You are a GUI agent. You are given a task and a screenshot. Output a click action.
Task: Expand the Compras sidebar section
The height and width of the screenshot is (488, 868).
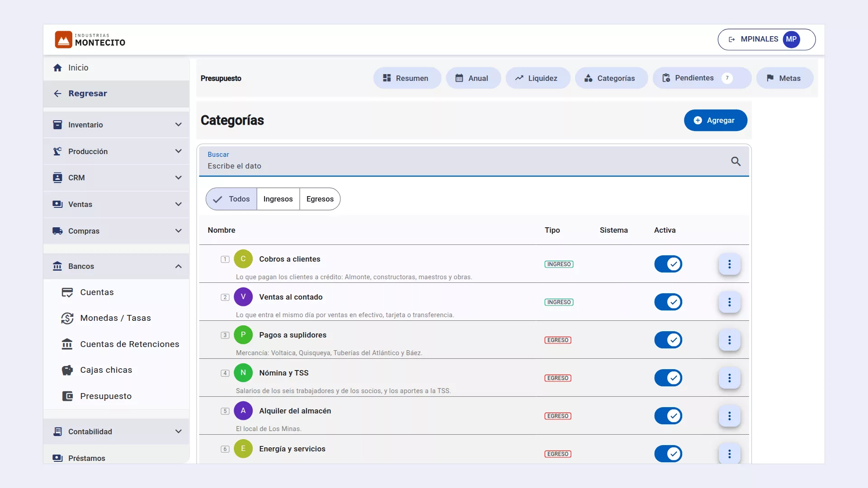click(116, 231)
